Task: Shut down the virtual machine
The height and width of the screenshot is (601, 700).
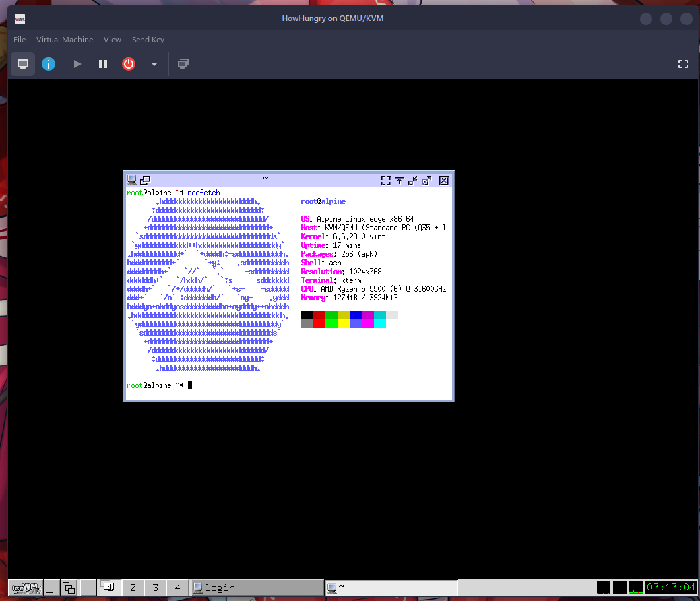Action: point(129,64)
